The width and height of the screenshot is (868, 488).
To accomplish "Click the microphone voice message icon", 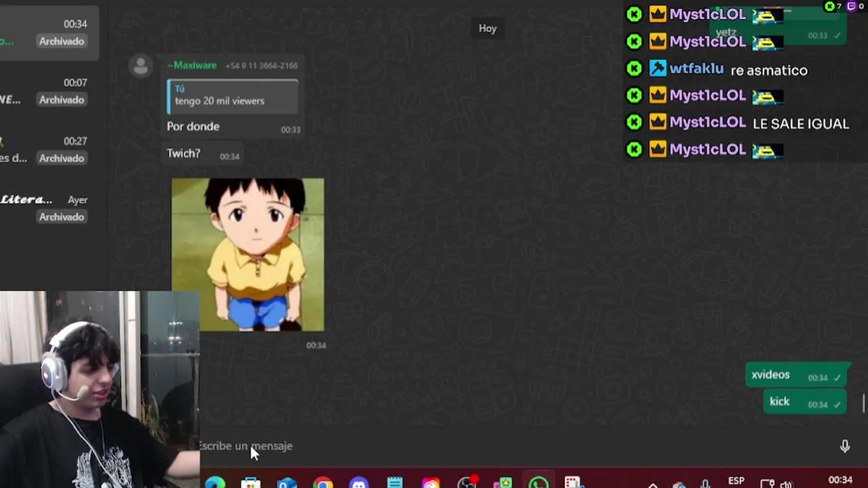I will [845, 446].
